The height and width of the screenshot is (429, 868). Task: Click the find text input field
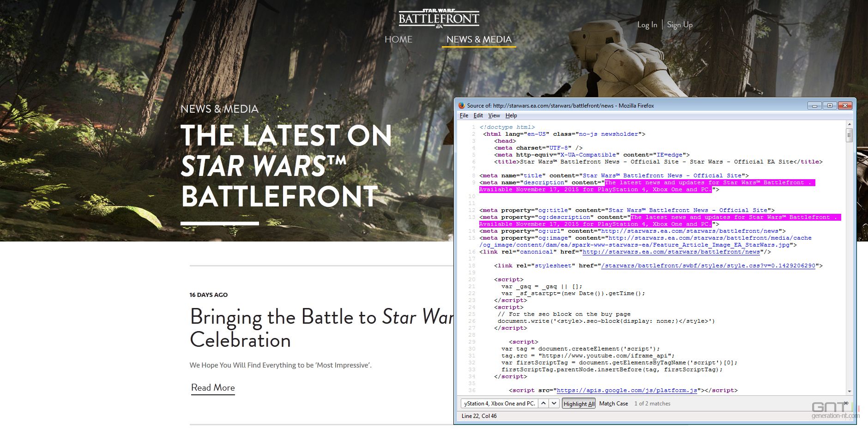(500, 403)
